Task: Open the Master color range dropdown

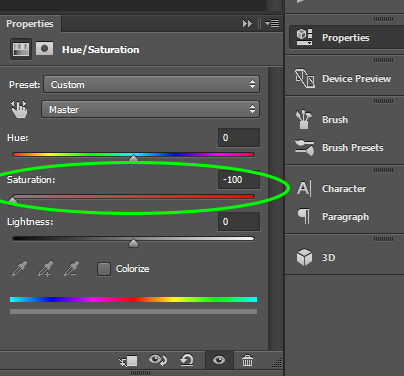Action: tap(150, 109)
